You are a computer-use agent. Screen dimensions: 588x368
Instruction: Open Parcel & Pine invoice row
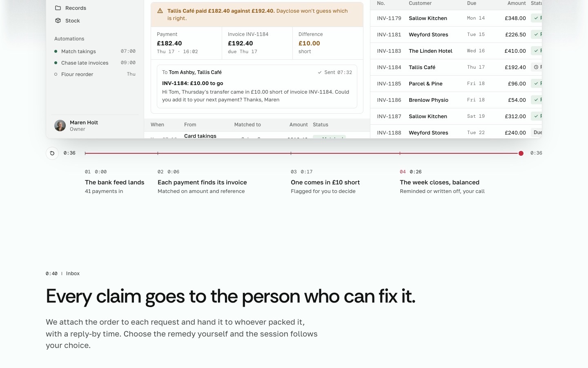coord(456,83)
